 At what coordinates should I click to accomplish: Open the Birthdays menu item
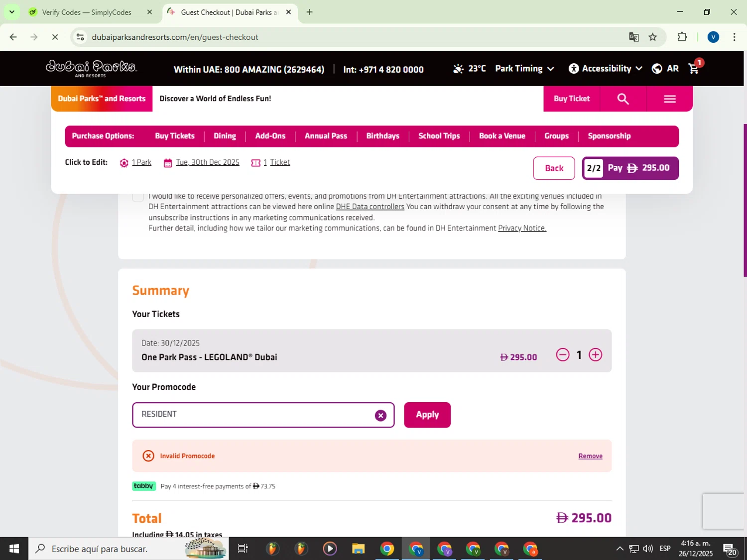382,136
